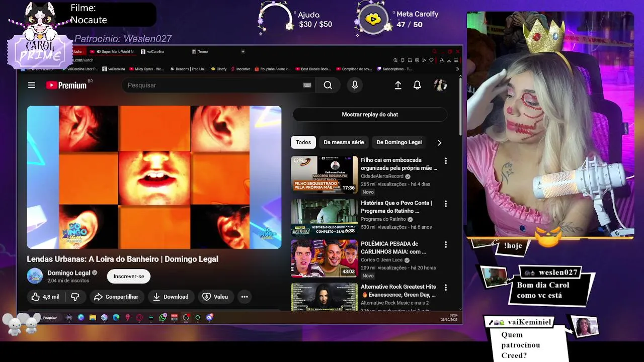
Task: Open WhatsApp from the taskbar
Action: click(x=163, y=317)
